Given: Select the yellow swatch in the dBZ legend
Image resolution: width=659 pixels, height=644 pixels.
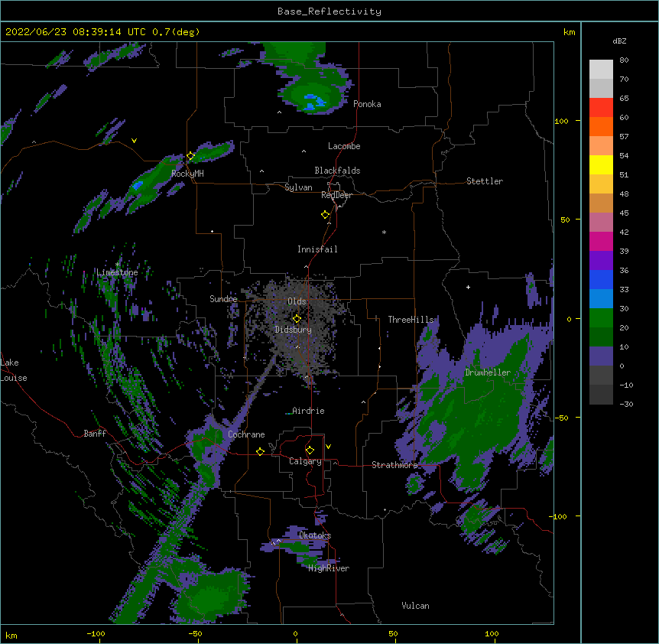Looking at the screenshot, I should tap(601, 164).
